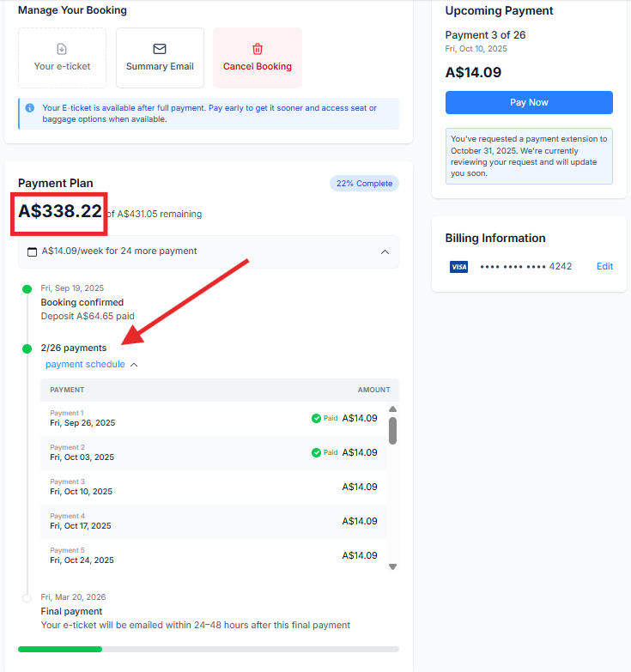Click the e-ticket download icon

[62, 49]
